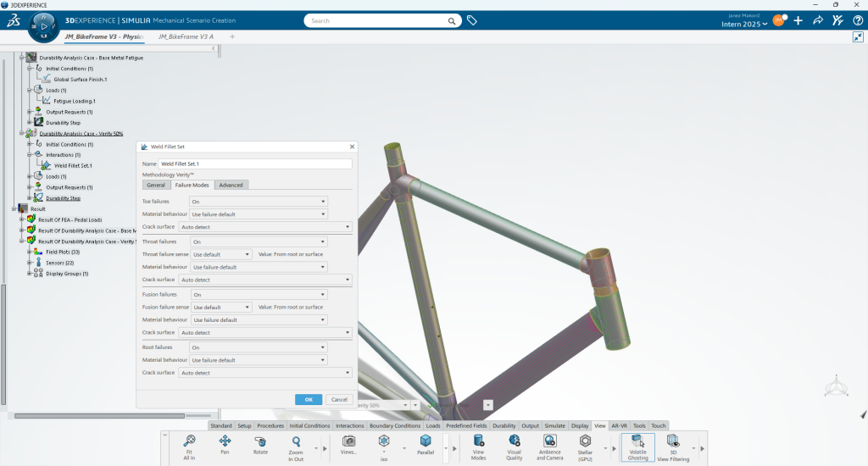
Task: Open the Durability tab in action bar
Action: [x=504, y=425]
